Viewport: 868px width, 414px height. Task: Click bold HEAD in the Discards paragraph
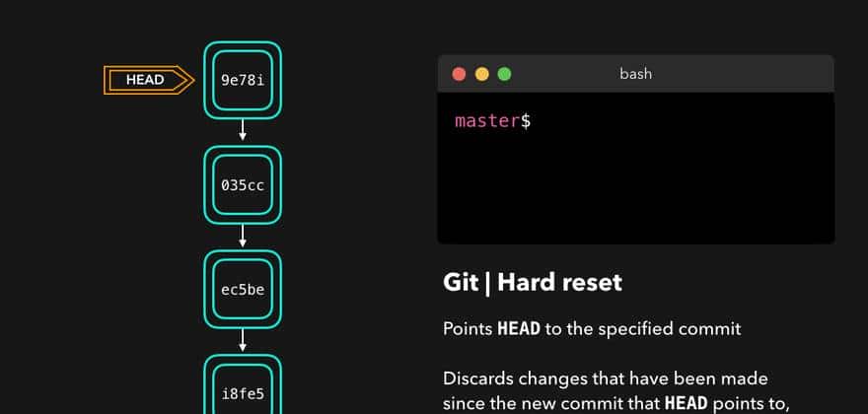click(685, 402)
